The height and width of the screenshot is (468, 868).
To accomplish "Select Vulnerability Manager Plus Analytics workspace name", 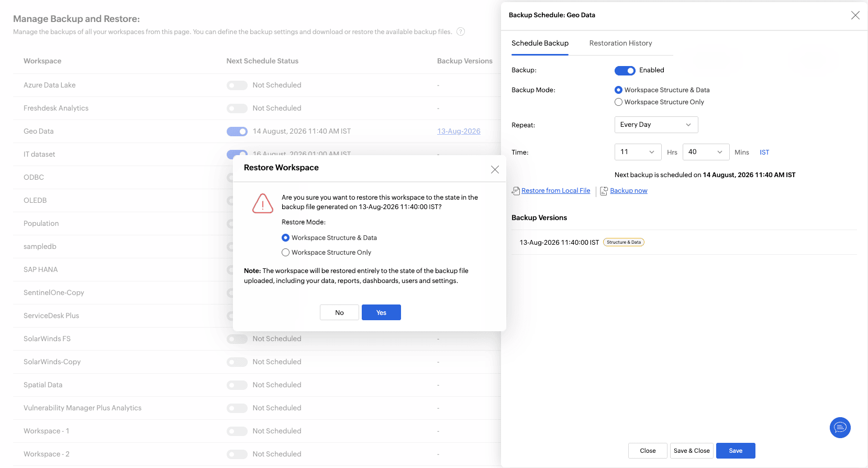I will click(82, 408).
